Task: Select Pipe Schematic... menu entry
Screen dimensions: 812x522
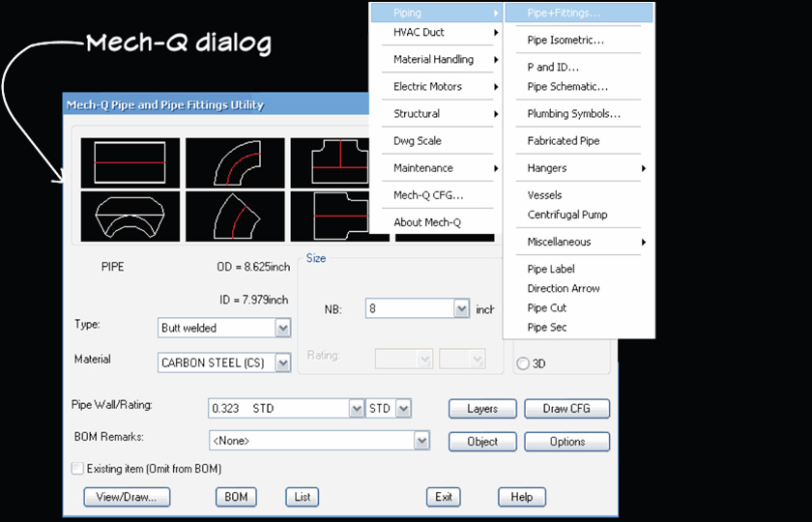Action: [579, 86]
